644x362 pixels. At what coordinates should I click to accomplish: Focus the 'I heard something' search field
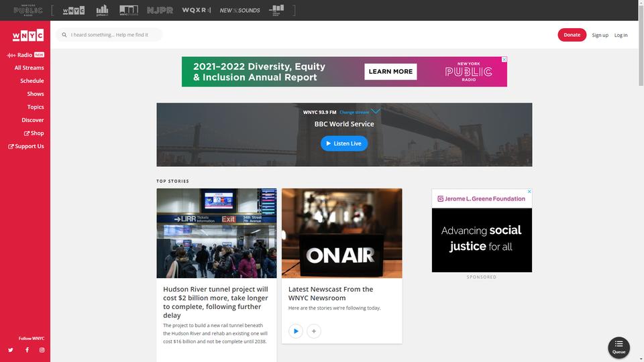110,35
